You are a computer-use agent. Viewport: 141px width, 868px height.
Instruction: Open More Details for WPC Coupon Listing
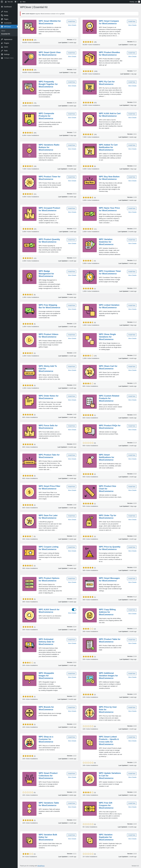click(x=72, y=551)
